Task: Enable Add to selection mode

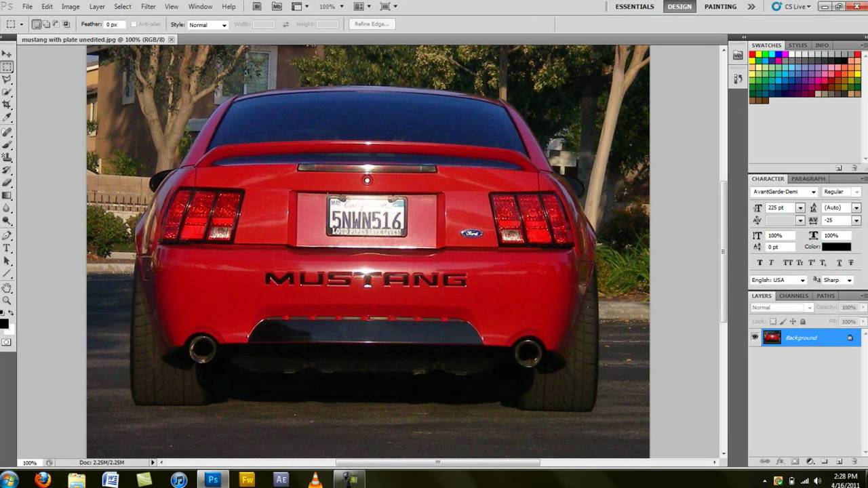Action: pyautogui.click(x=45, y=24)
